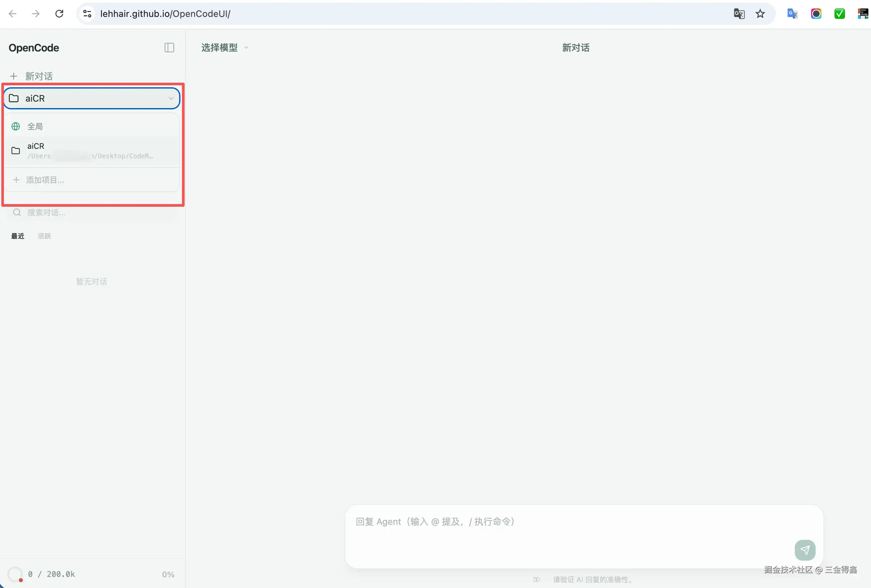Click the browser reload icon
This screenshot has height=588, width=871.
coord(59,14)
